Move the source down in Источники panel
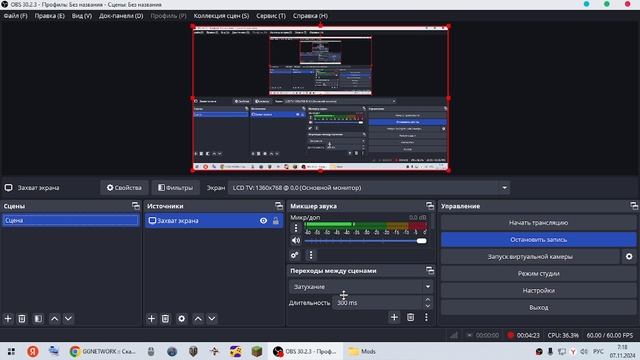 (212, 318)
